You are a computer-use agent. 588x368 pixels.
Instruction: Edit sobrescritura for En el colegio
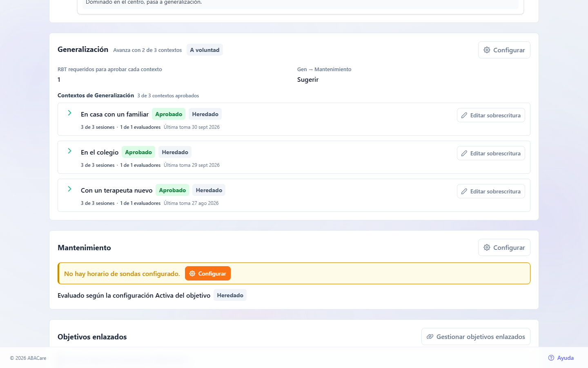pos(491,153)
